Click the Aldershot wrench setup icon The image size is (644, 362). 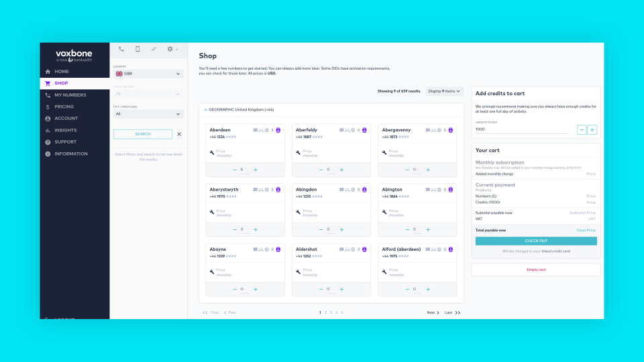pos(298,272)
